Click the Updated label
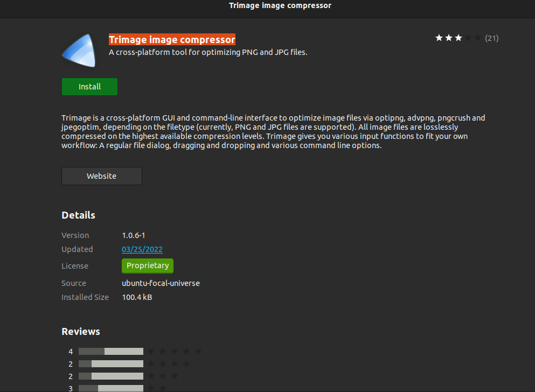 77,249
